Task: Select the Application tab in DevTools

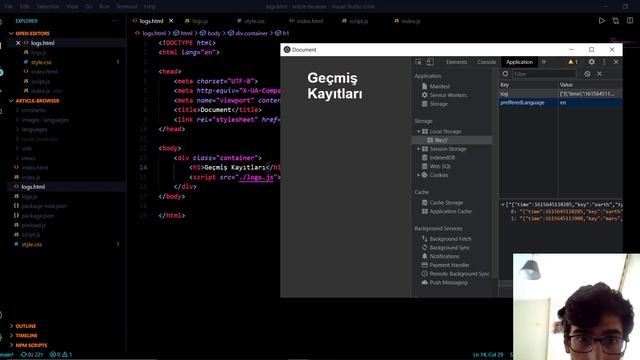Action: [519, 62]
